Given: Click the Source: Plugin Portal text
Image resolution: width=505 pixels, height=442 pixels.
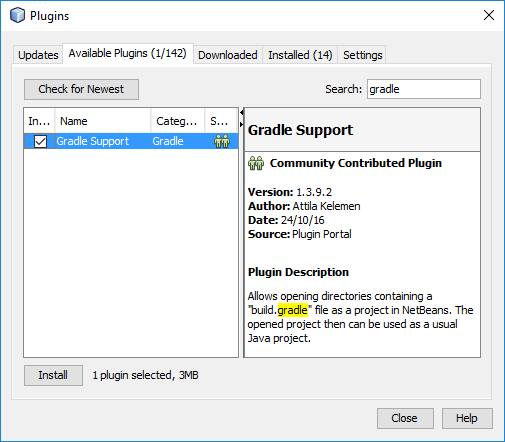Looking at the screenshot, I should click(x=300, y=234).
